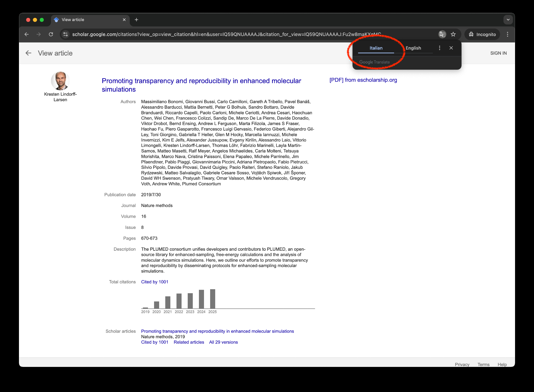This screenshot has width=534, height=392.
Task: Open Chrome three-dot menu
Action: (508, 34)
